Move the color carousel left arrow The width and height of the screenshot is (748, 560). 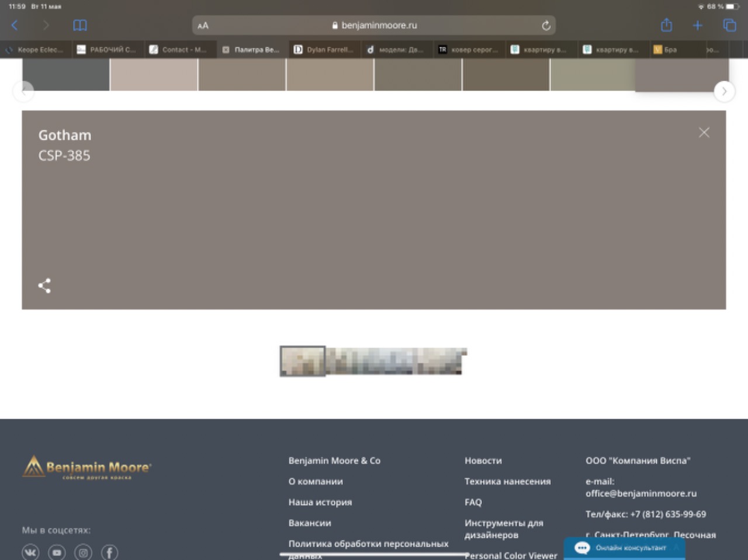(24, 91)
